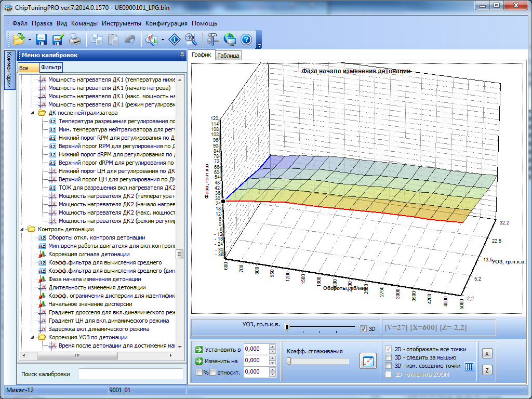
Task: Click the blue diamond info icon
Action: 175,39
